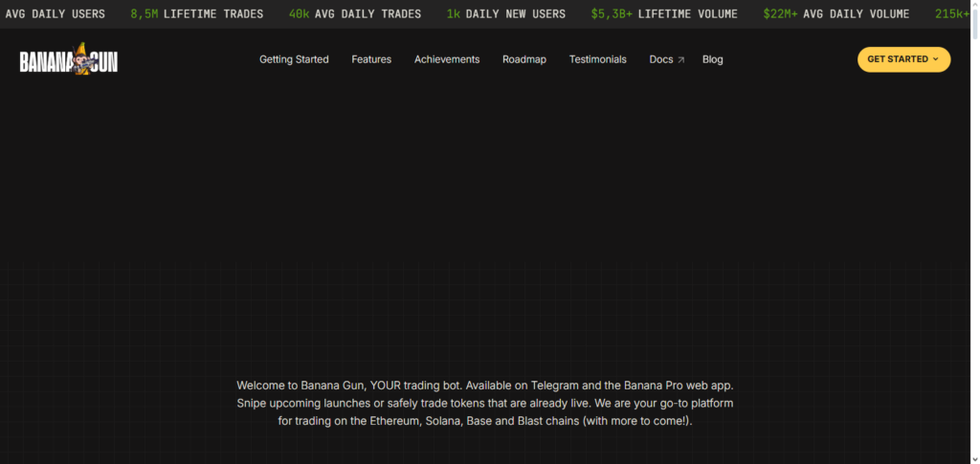980x464 pixels.
Task: Expand the chevron on Get Started button
Action: [x=935, y=59]
